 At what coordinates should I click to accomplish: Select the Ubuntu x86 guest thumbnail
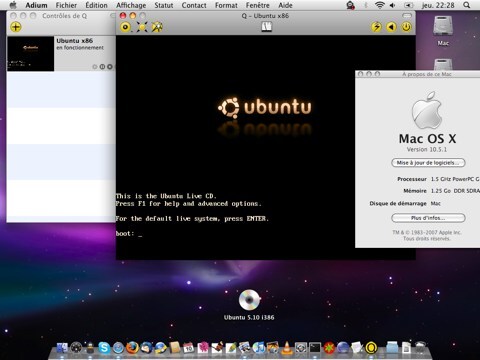[x=30, y=54]
